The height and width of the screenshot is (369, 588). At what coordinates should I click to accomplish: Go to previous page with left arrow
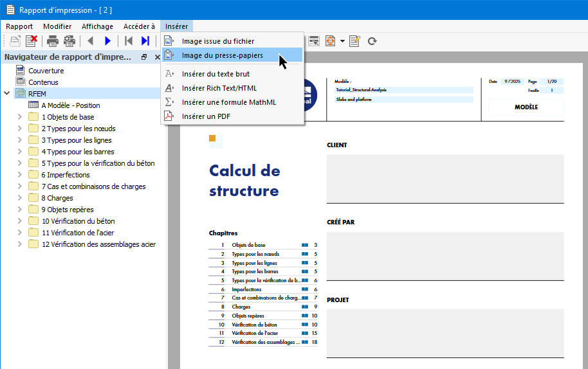pos(90,41)
